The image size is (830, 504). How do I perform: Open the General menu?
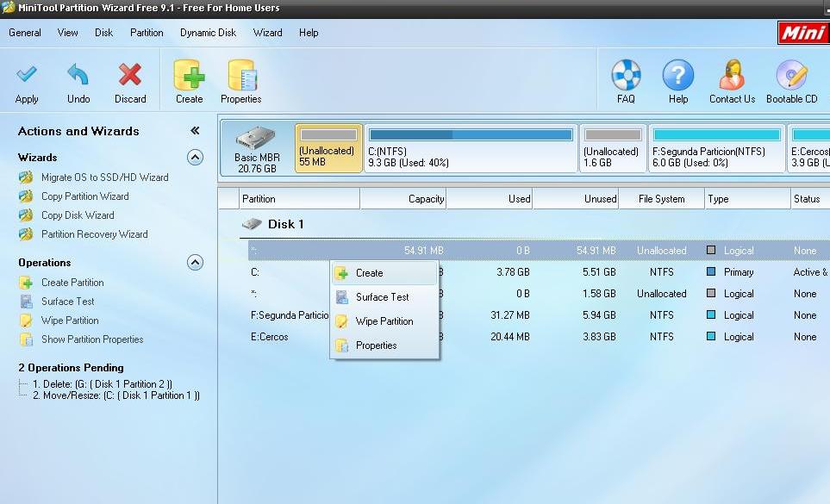[25, 33]
